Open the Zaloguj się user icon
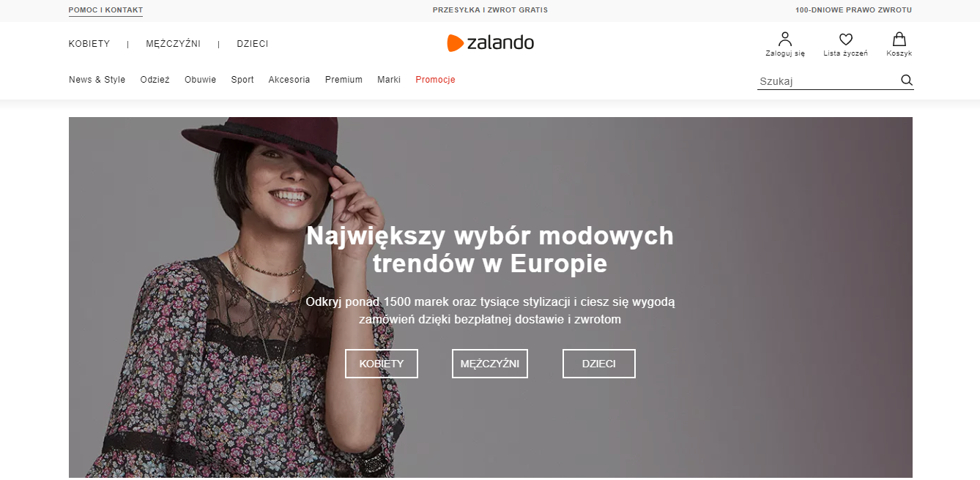Image resolution: width=980 pixels, height=480 pixels. pos(785,39)
